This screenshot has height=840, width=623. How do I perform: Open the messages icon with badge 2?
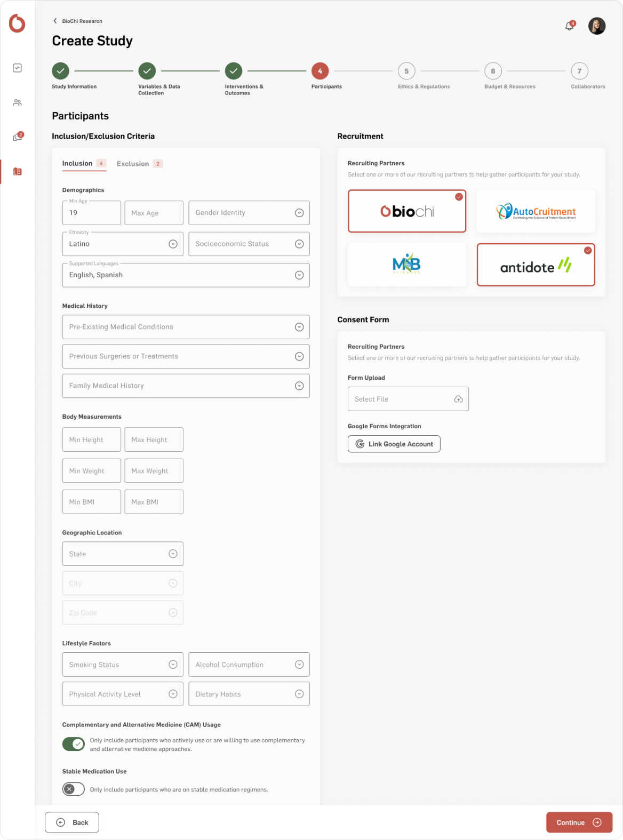[x=18, y=137]
